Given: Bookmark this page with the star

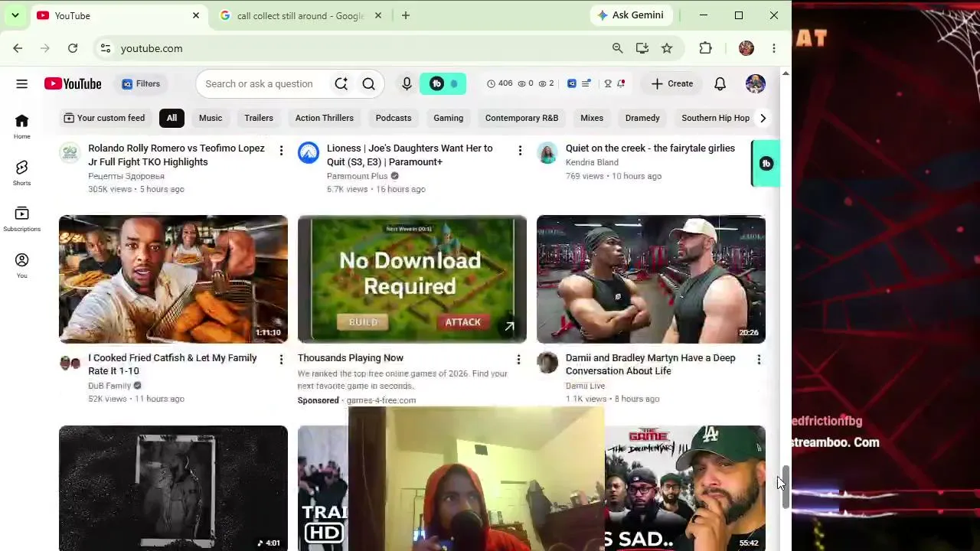Looking at the screenshot, I should [667, 48].
